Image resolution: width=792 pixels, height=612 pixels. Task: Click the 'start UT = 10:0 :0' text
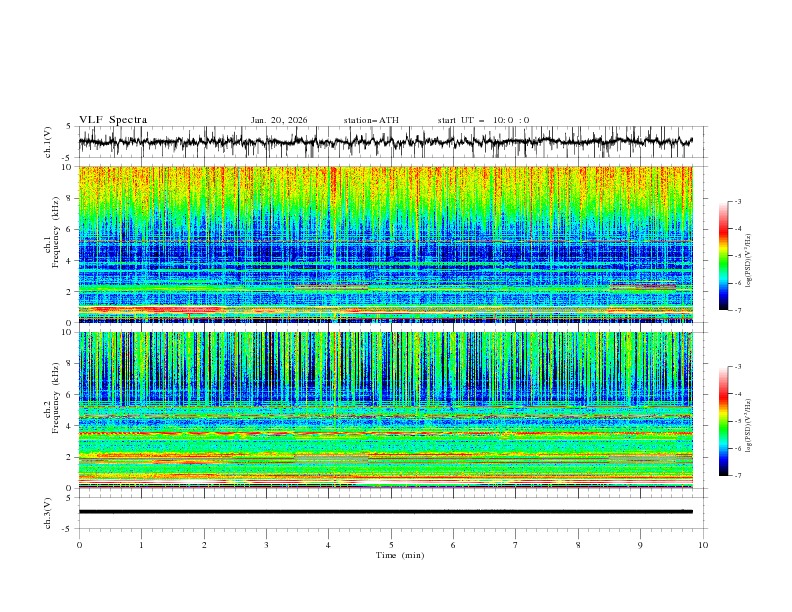tap(483, 120)
